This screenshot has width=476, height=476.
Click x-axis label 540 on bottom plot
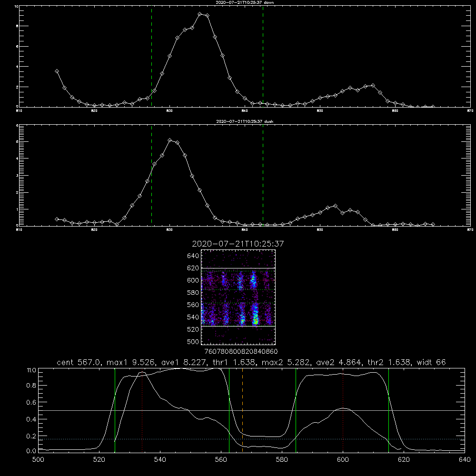[160, 460]
